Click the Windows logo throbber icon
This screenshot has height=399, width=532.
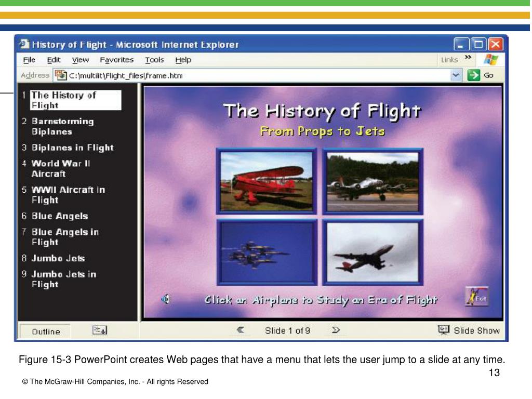490,60
